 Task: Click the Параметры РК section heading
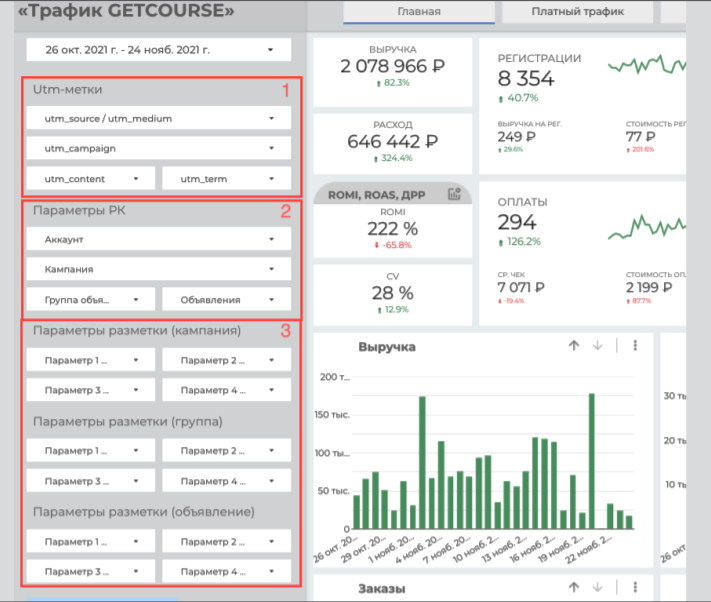[79, 210]
